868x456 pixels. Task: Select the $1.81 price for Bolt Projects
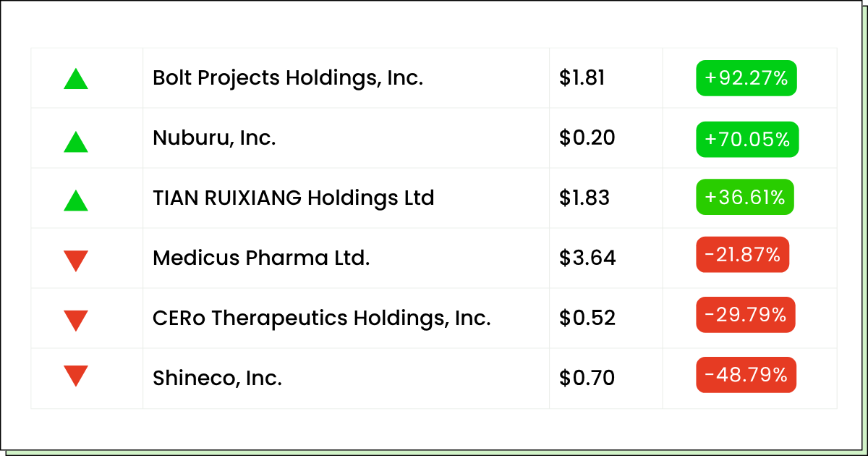pyautogui.click(x=582, y=78)
